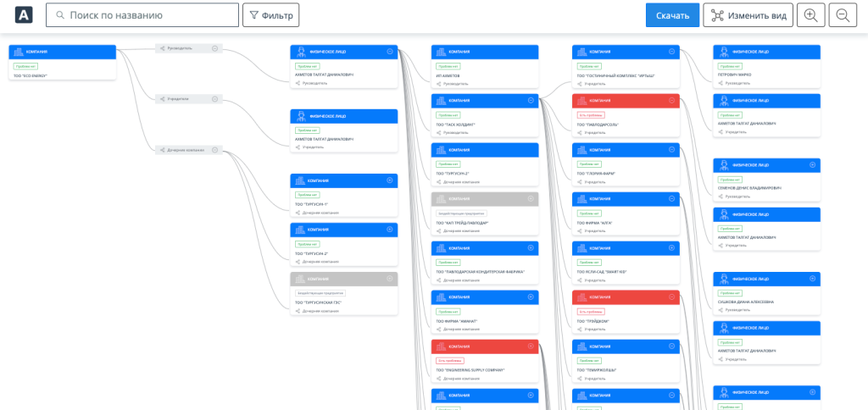This screenshot has width=868, height=410.
Task: Click red building icon on ТРЭЙДКОМ card
Action: click(x=583, y=296)
